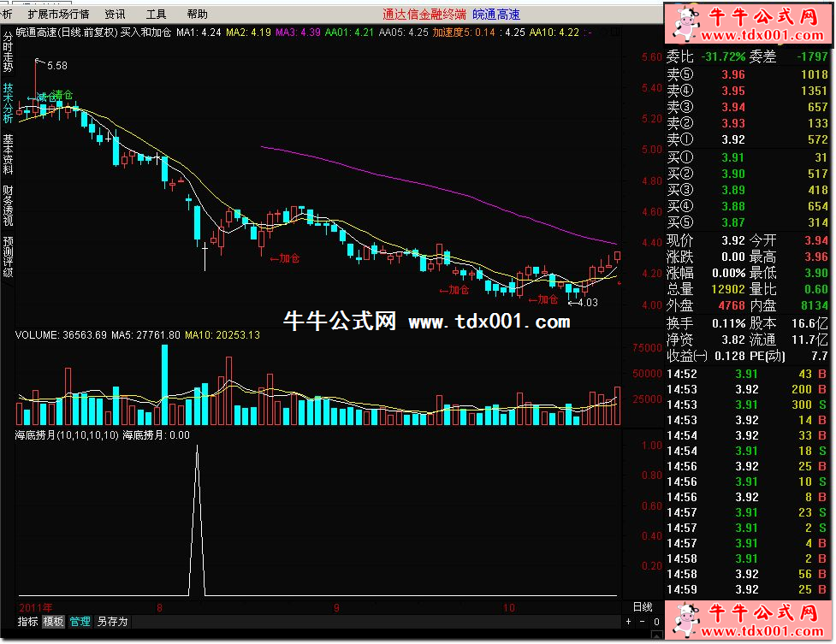
Task: Click the 股本 16.6亿 value
Action: coord(809,323)
